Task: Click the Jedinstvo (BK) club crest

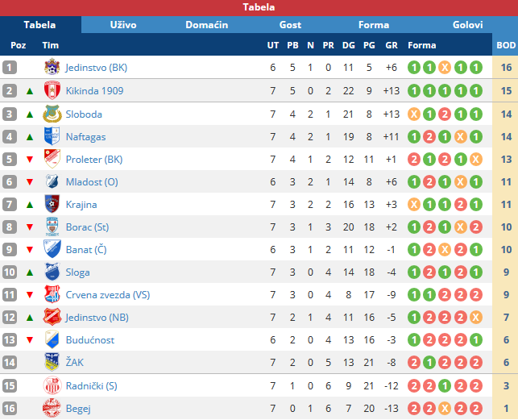Action: tap(52, 67)
